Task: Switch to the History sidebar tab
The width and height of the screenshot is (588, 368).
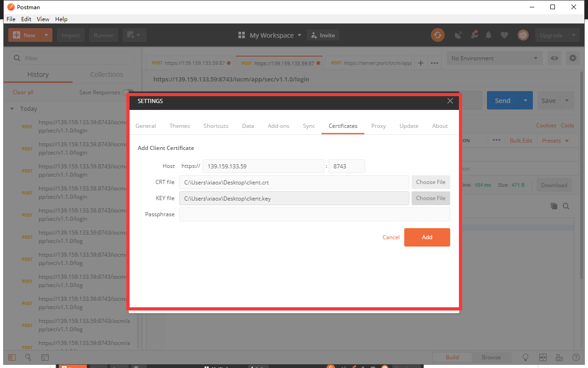Action: [38, 75]
